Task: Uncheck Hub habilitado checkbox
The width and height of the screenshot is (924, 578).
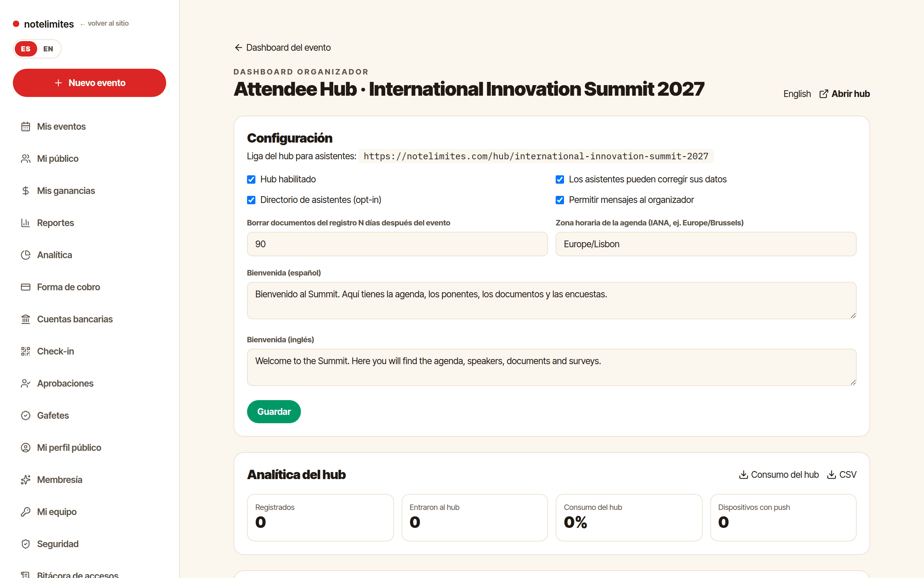Action: pyautogui.click(x=251, y=180)
